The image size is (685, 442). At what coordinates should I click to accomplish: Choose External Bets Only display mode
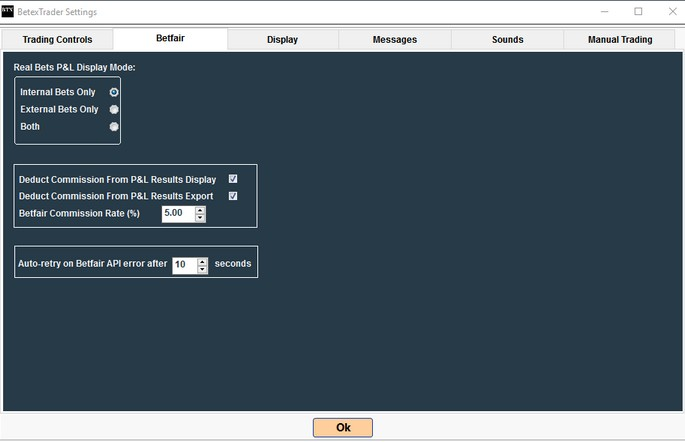pos(114,109)
